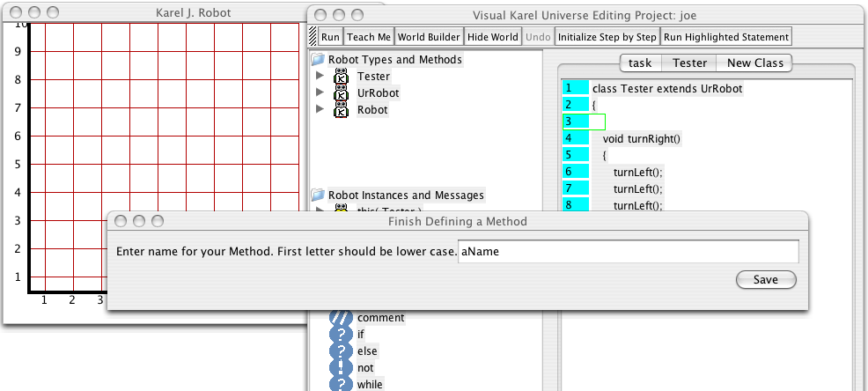Select the if statement icon
The image size is (868, 391).
pos(340,335)
